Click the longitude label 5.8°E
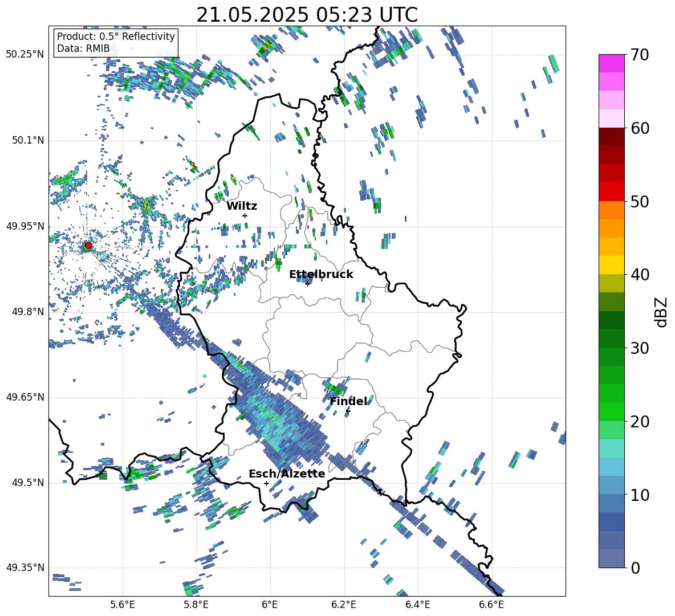 (196, 605)
